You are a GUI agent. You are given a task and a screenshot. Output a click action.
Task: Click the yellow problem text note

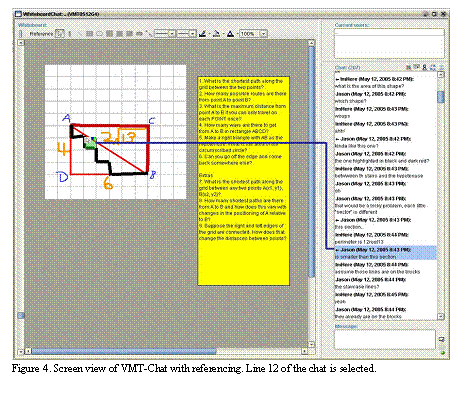244,181
